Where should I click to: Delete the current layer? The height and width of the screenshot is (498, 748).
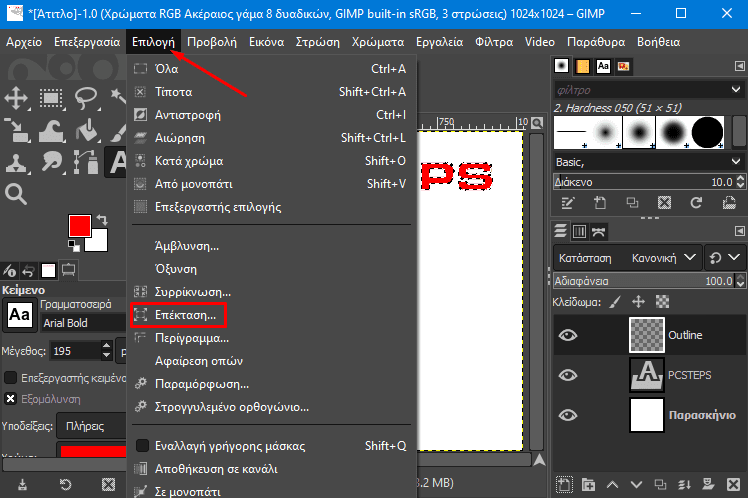pyautogui.click(x=733, y=485)
